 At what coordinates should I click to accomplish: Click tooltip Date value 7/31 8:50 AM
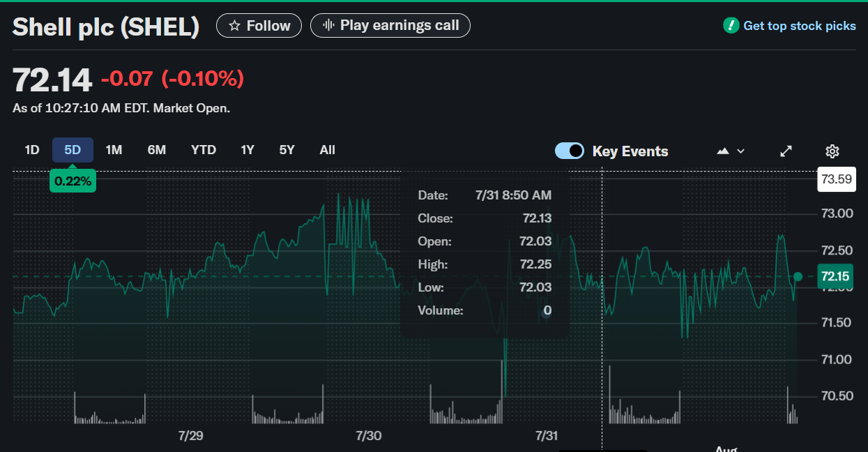(513, 195)
